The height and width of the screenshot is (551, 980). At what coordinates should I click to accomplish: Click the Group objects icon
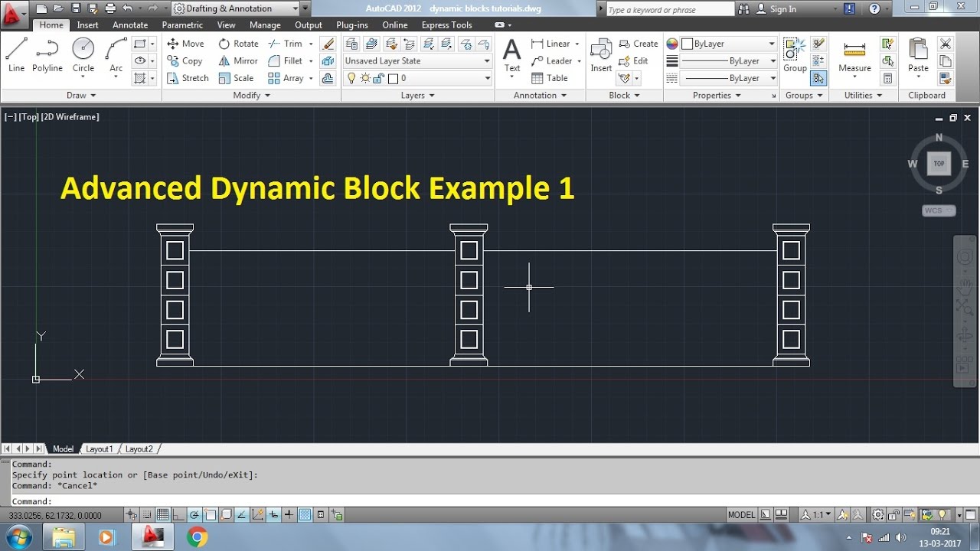pos(795,55)
